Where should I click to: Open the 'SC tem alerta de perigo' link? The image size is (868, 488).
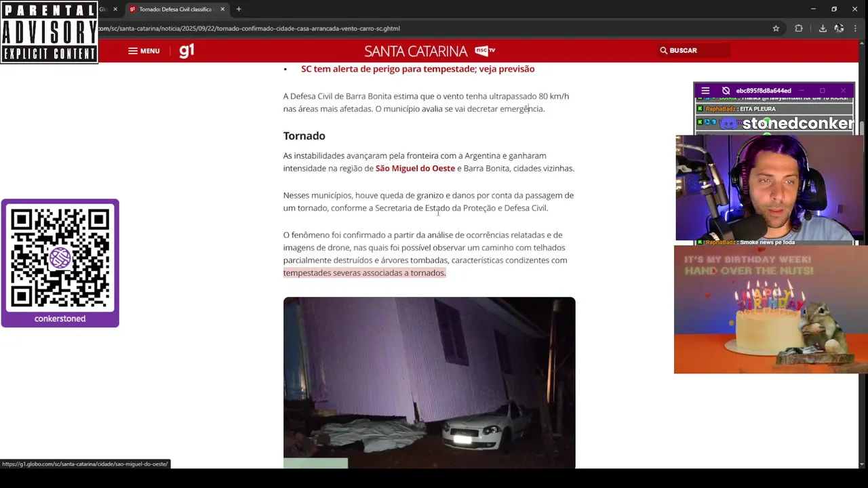coord(418,68)
